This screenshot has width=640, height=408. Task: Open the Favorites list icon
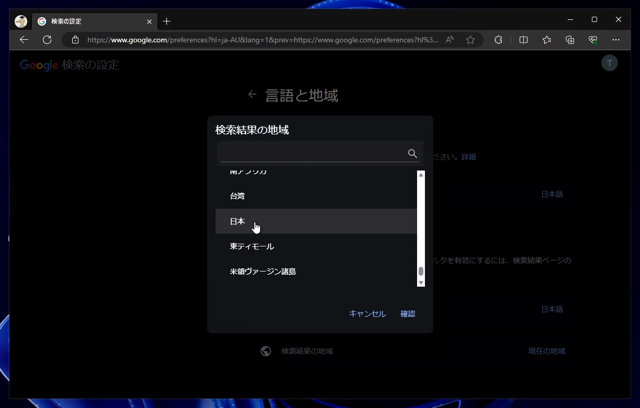coord(547,40)
